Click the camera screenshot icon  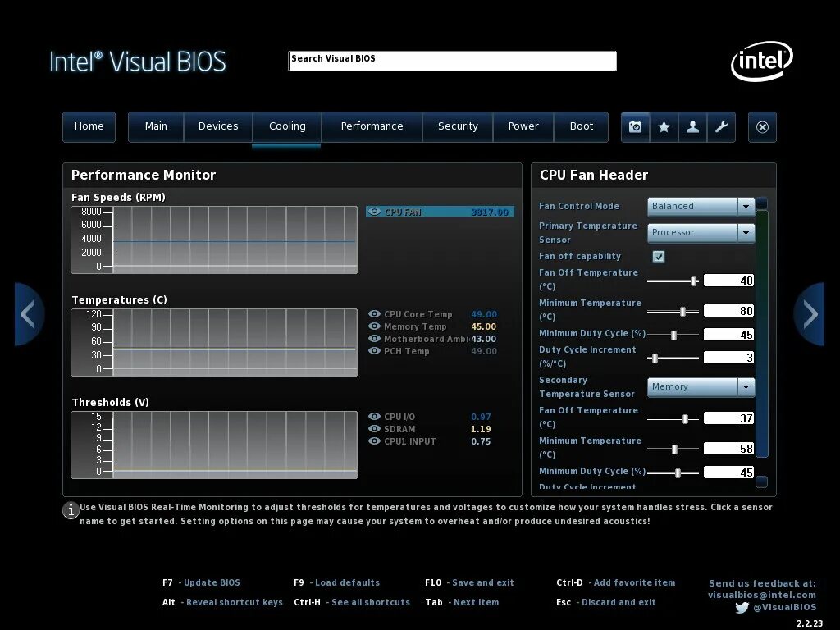point(636,127)
